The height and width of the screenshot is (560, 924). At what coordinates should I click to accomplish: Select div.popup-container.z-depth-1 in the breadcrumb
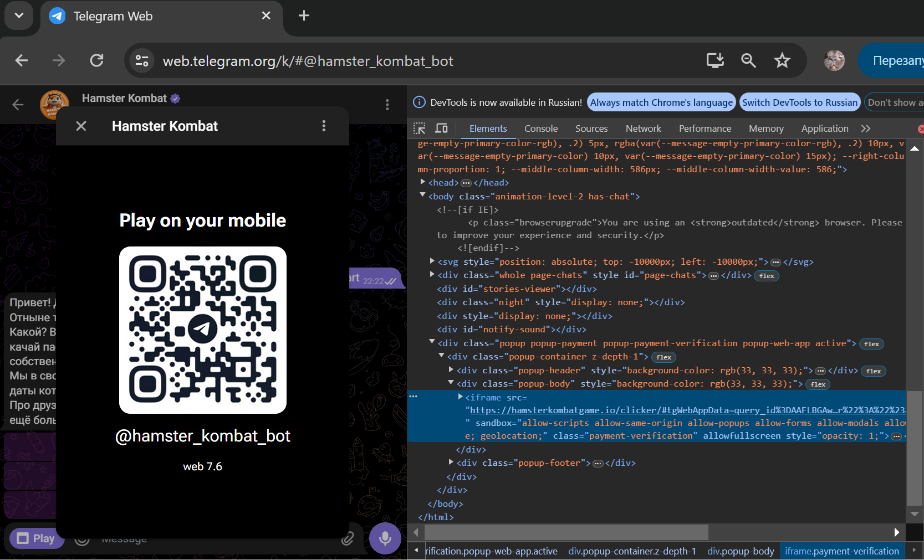(x=632, y=551)
